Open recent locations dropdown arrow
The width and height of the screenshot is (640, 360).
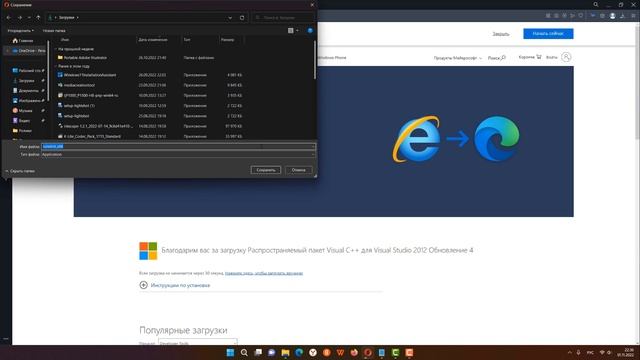pos(29,18)
